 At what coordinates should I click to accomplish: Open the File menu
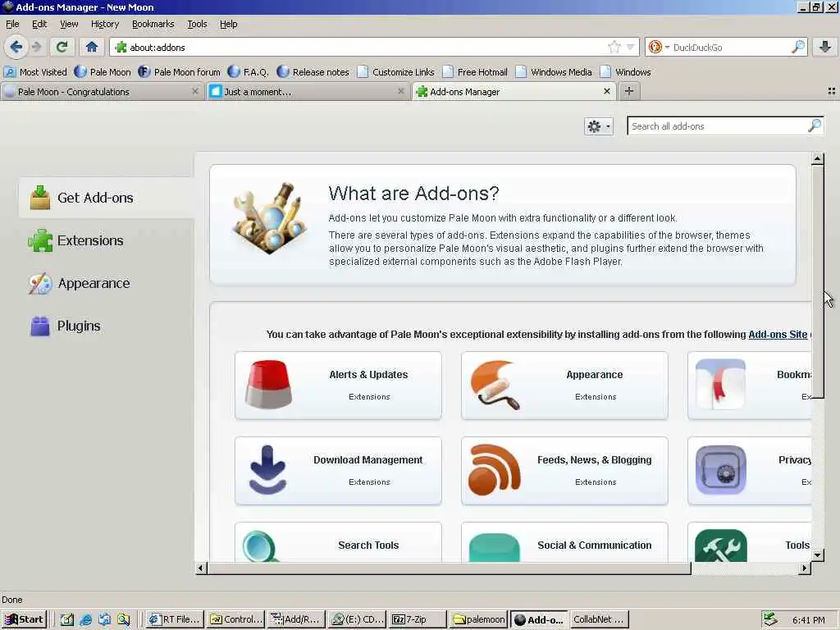tap(12, 24)
